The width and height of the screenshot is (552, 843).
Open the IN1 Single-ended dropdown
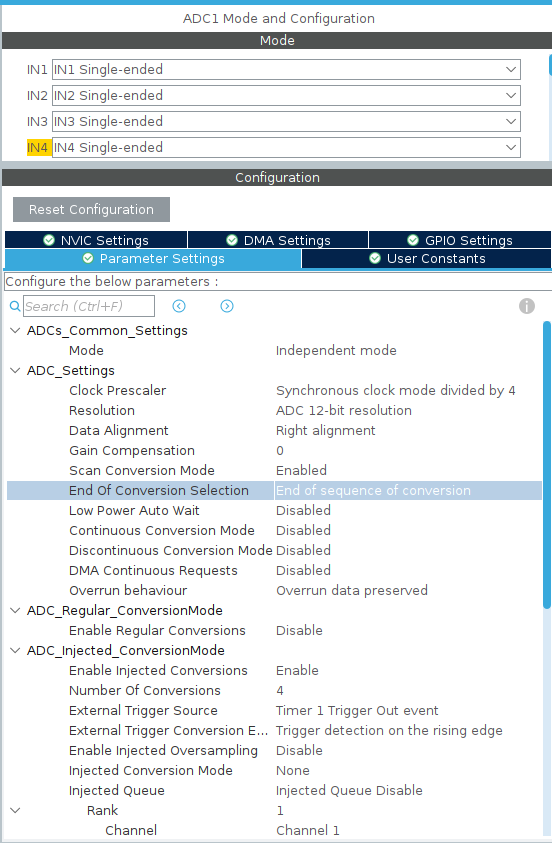coord(286,69)
